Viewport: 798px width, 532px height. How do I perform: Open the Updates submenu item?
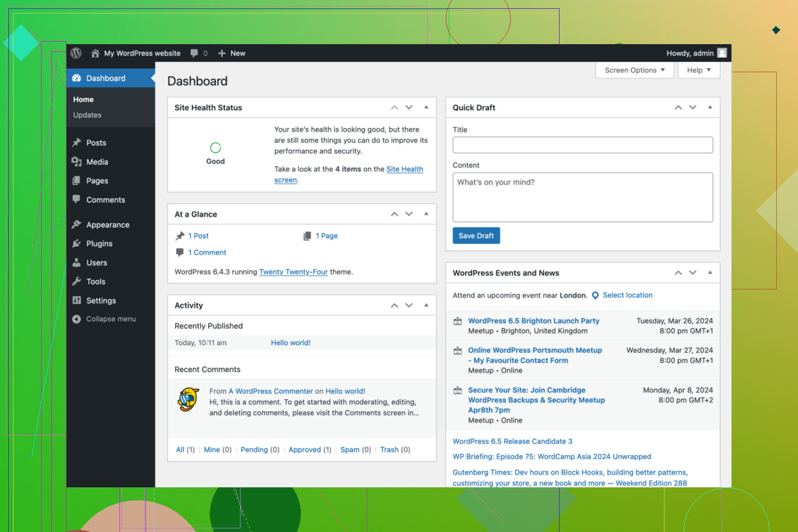pos(87,115)
